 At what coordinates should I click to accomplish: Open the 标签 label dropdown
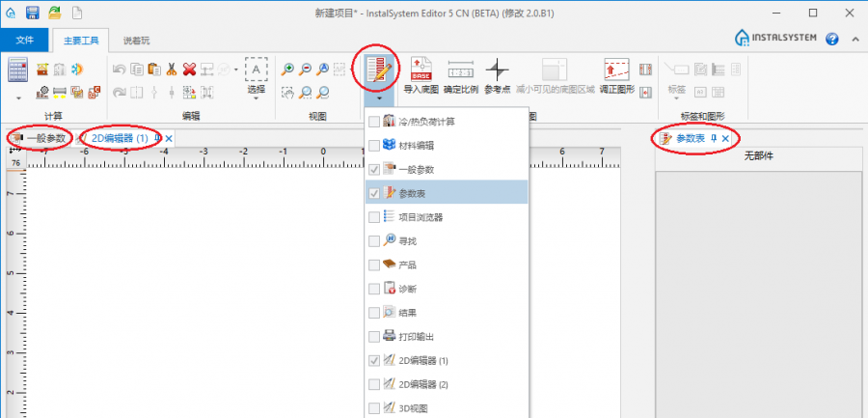[x=676, y=98]
